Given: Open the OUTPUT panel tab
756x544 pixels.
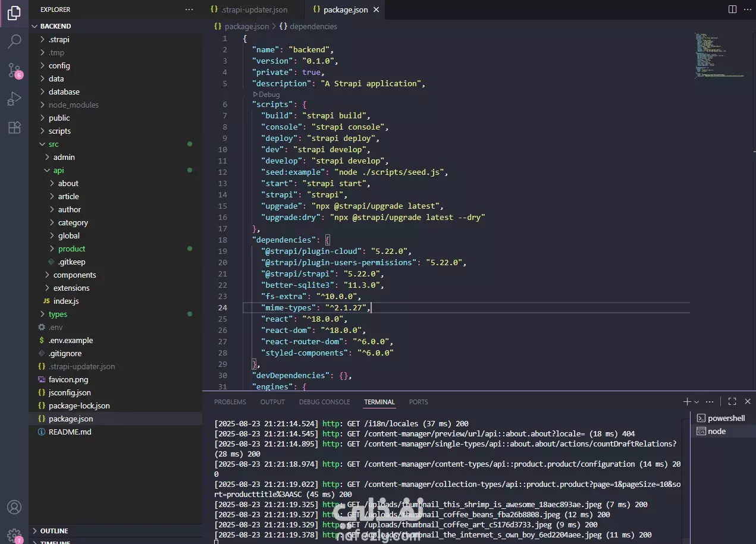Looking at the screenshot, I should (272, 402).
